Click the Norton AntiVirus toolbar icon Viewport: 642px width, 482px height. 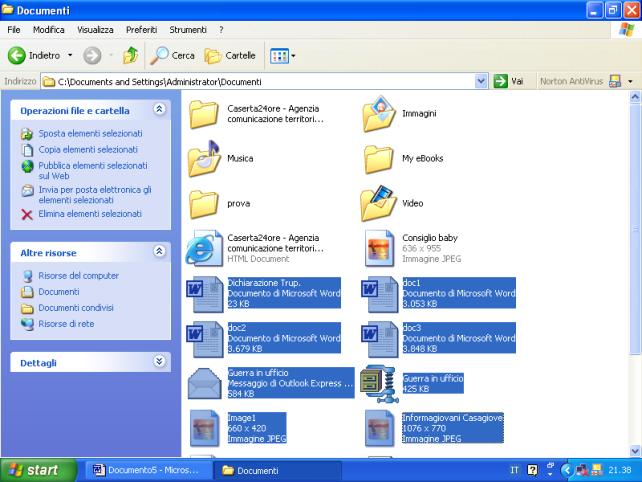(x=615, y=81)
